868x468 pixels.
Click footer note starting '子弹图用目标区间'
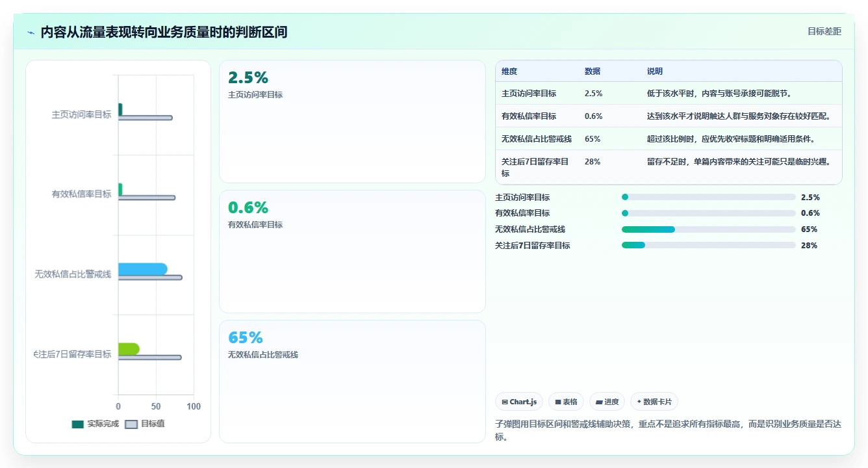tap(668, 430)
